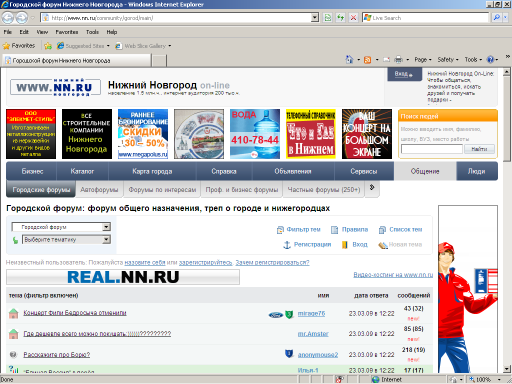Expand the Выберите тематику dropdown
This screenshot has height=384, width=512.
click(x=67, y=240)
